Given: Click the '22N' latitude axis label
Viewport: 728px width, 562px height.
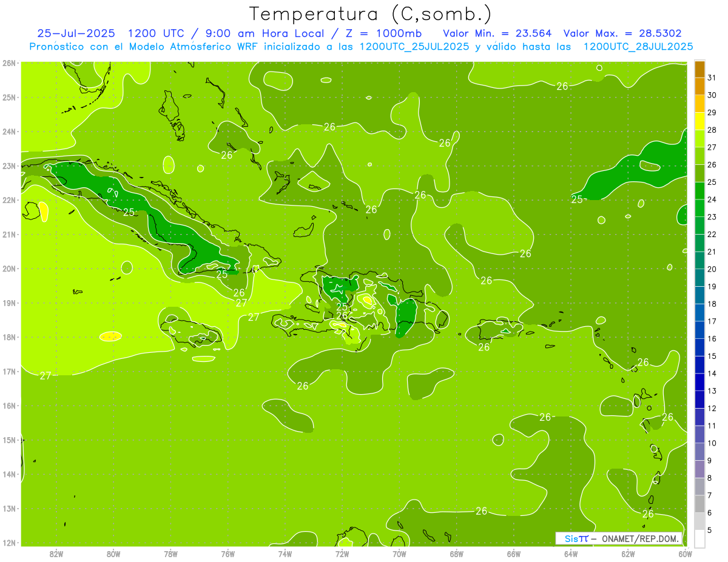Looking at the screenshot, I should point(8,200).
